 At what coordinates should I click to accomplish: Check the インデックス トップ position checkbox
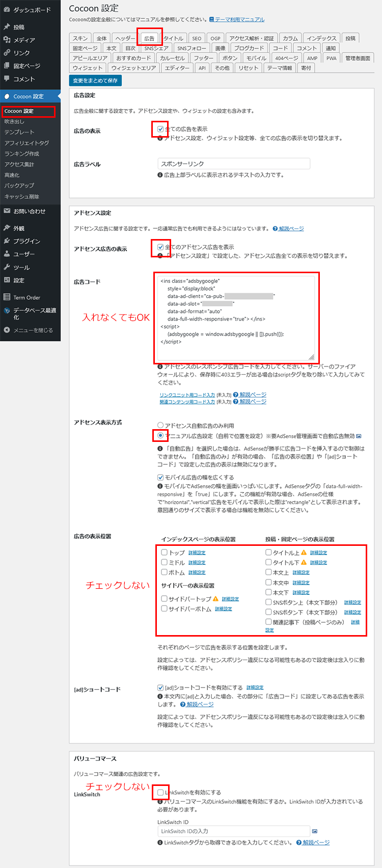164,552
